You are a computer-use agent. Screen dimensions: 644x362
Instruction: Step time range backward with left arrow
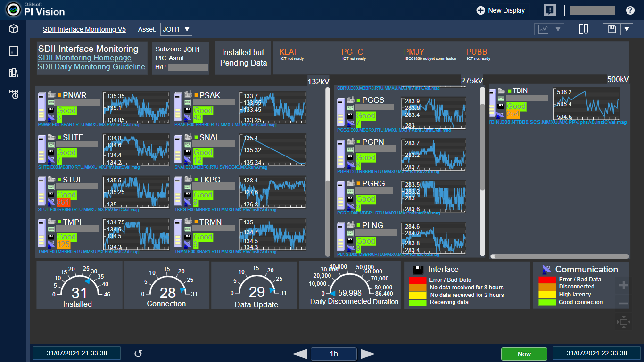[299, 354]
